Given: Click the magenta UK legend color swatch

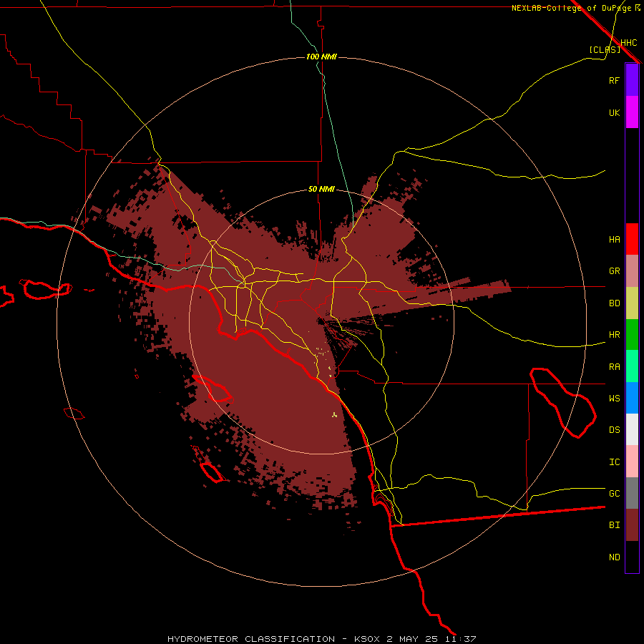Looking at the screenshot, I should point(632,112).
